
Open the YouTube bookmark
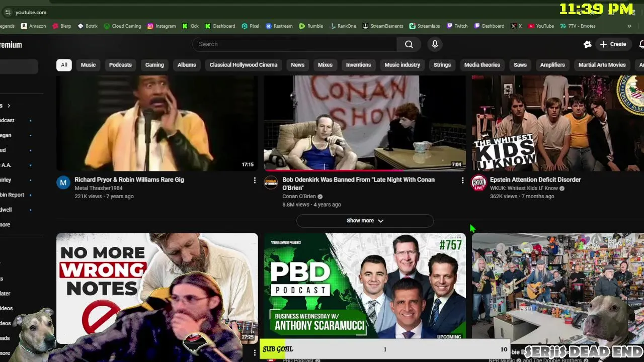541,26
